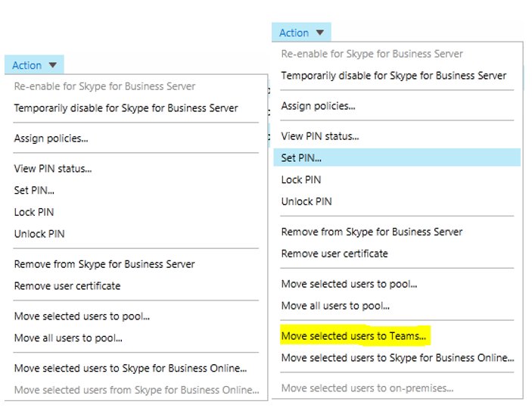Click Unlock PIN in right menu
The width and height of the screenshot is (532, 411).
click(306, 201)
